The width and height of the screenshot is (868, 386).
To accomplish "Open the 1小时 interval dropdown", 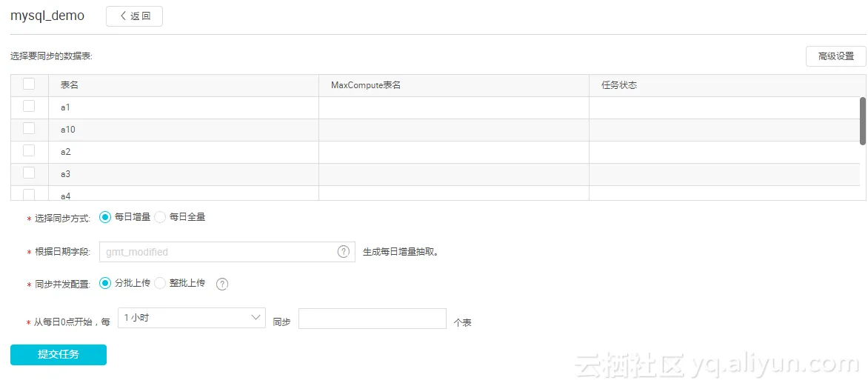I will click(192, 318).
